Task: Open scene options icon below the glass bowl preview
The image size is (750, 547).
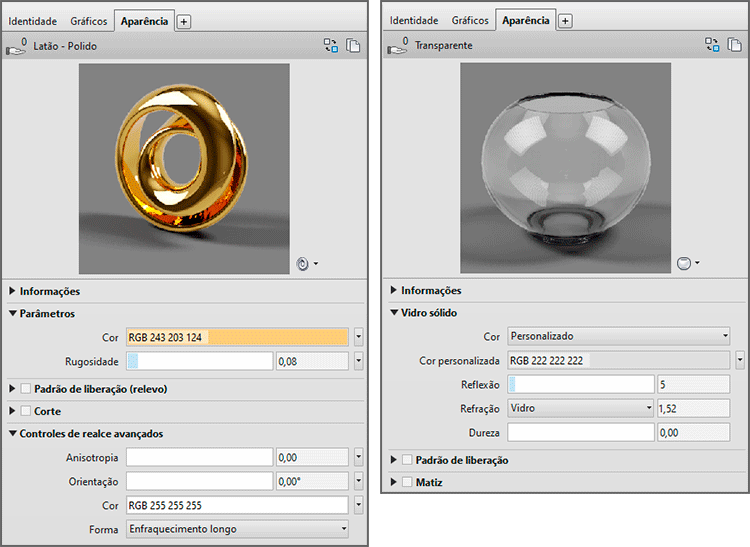Action: (687, 263)
